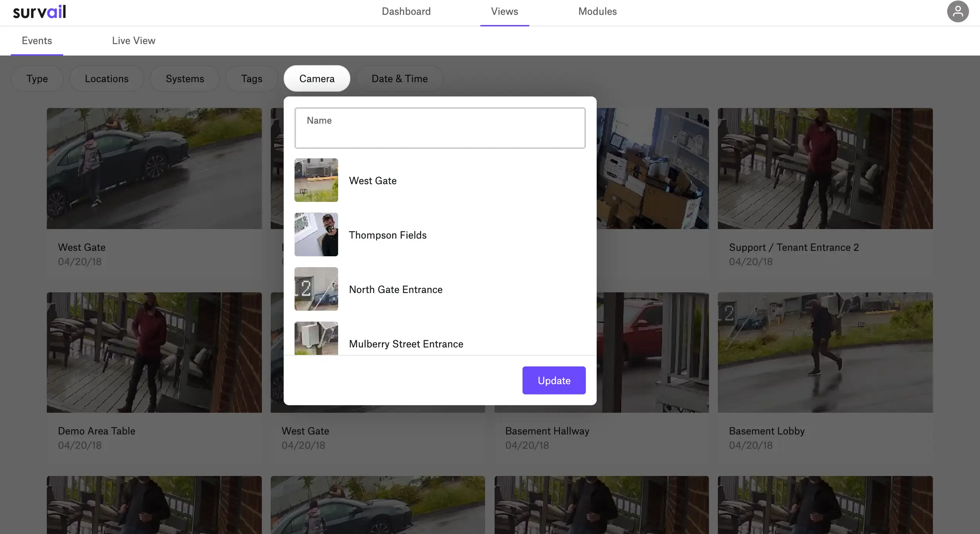Click the Update button
This screenshot has width=980, height=534.
[554, 380]
